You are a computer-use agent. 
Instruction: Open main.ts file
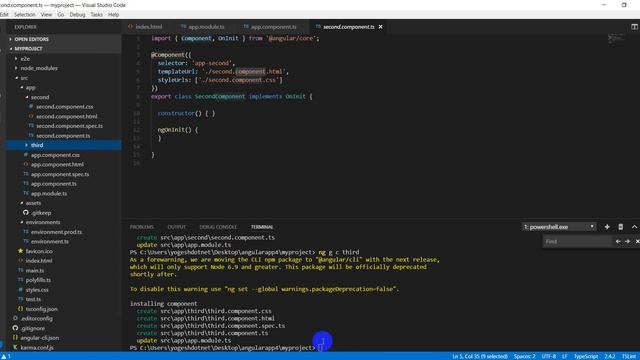pyautogui.click(x=35, y=271)
